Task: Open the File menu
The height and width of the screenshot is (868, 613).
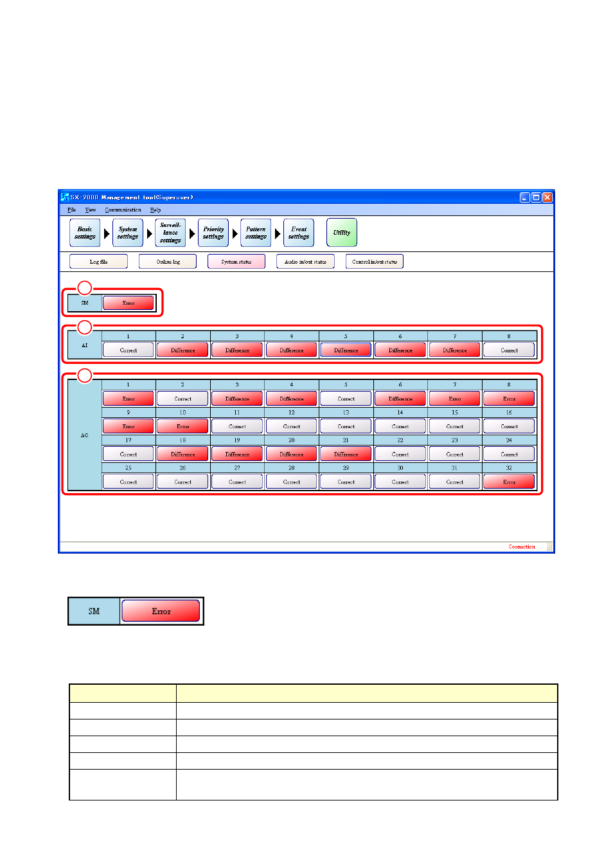Action: click(x=71, y=210)
